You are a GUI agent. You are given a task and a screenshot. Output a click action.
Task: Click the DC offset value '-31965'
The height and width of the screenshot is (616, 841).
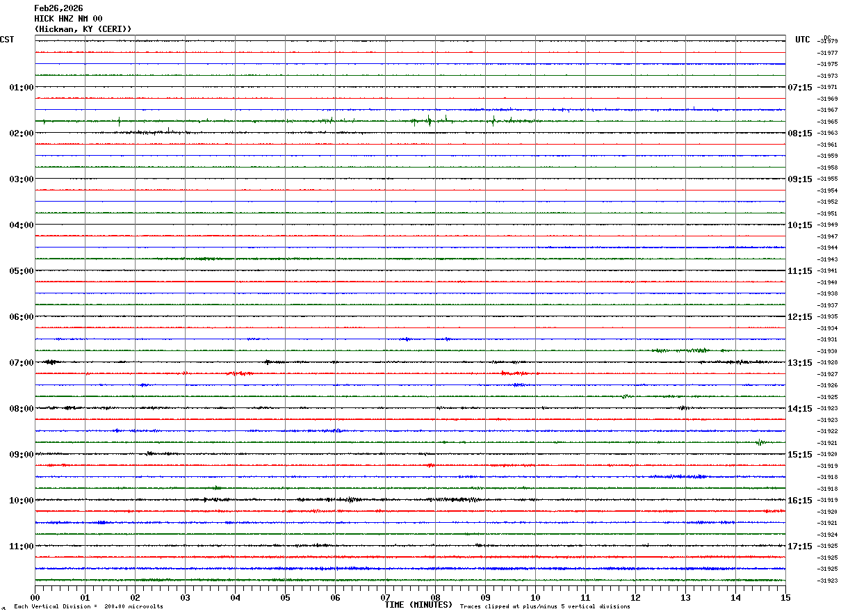pyautogui.click(x=828, y=122)
